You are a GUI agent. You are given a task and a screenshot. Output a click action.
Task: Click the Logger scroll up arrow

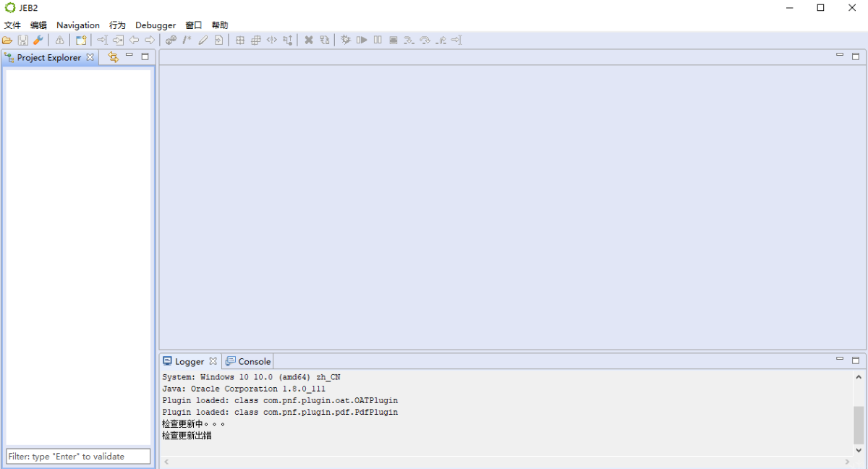pyautogui.click(x=859, y=377)
